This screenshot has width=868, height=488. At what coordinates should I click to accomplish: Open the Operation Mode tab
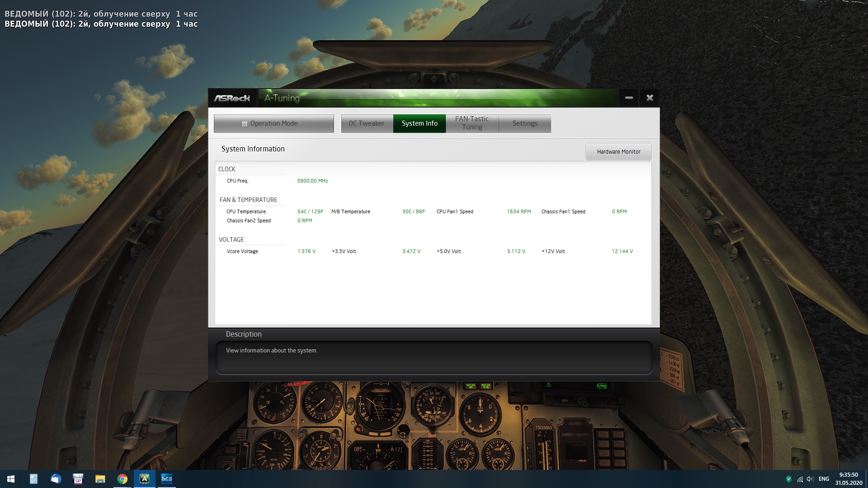coord(274,123)
